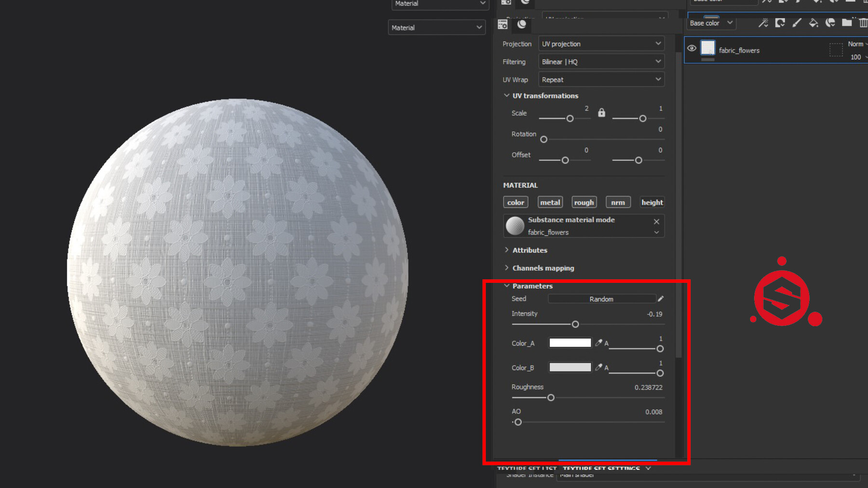Click the fabric_flowers layer thumbnail
Viewport: 868px width, 488px height.
click(708, 48)
